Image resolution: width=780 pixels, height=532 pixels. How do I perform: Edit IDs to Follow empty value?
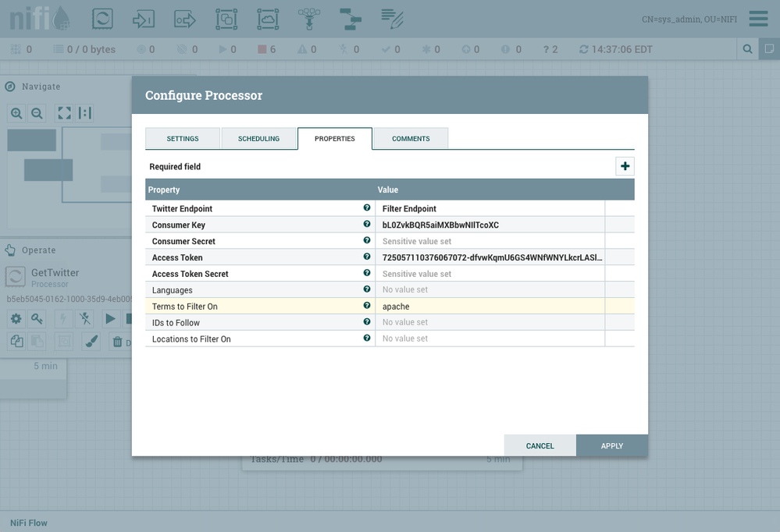(490, 323)
